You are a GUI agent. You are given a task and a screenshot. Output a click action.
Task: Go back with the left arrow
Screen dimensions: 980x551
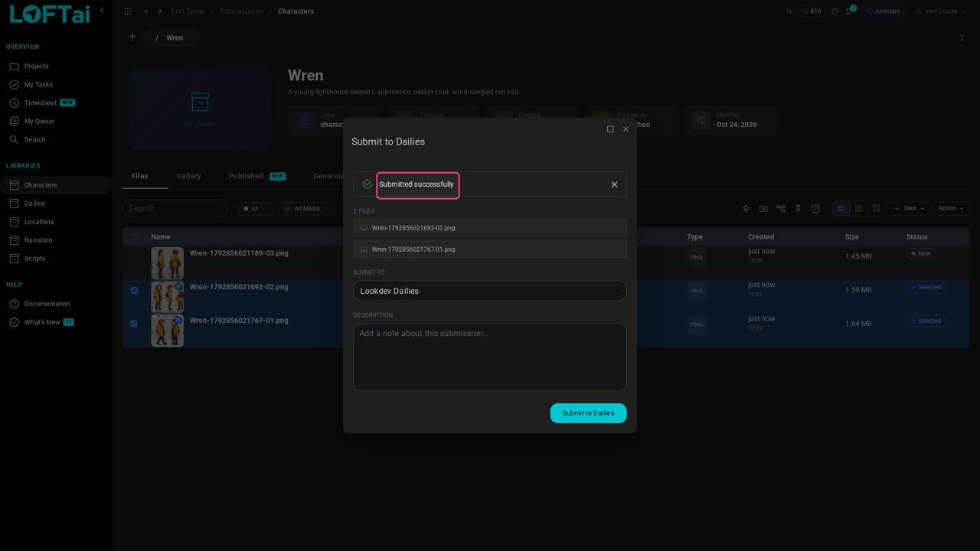click(147, 11)
